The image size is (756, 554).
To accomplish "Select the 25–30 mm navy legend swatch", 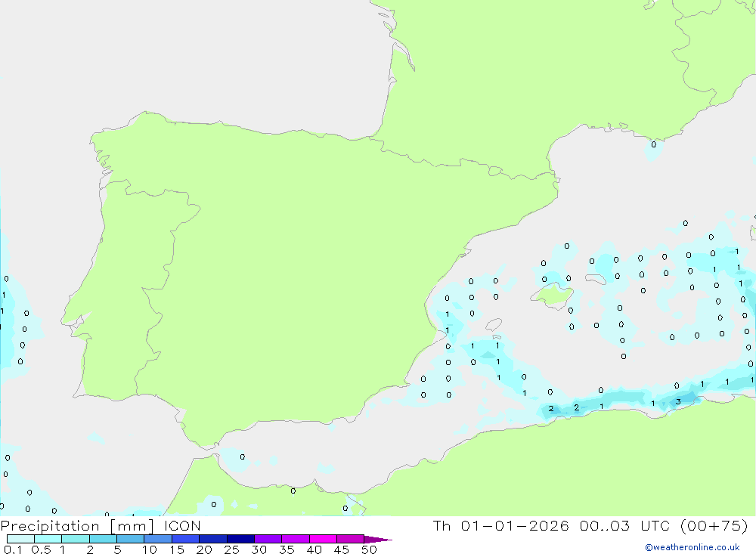I will point(240,539).
